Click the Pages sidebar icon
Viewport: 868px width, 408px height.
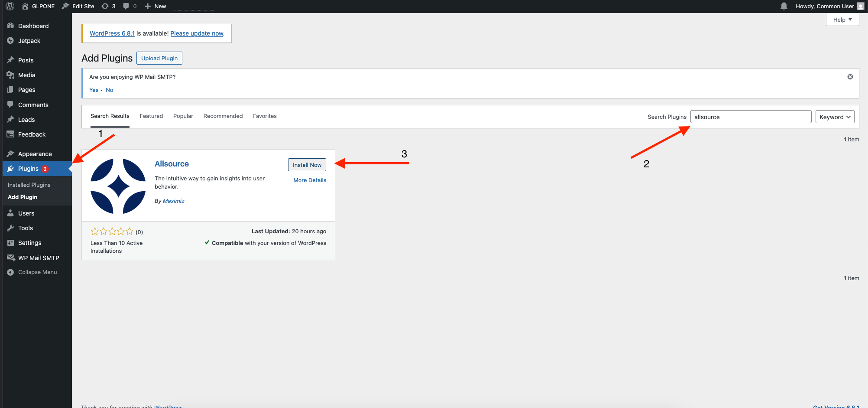click(x=10, y=90)
